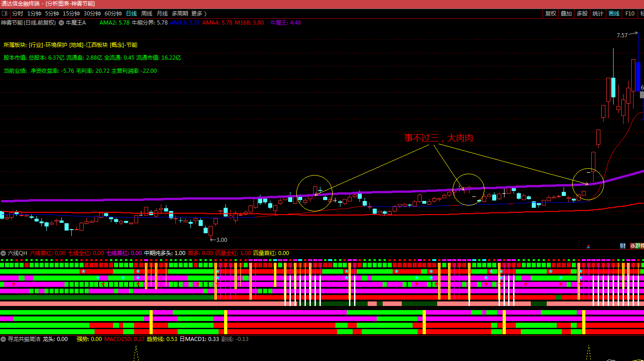Click the red-blue double arrow event marker
Viewport: 644px width, 361px height.
[588, 246]
